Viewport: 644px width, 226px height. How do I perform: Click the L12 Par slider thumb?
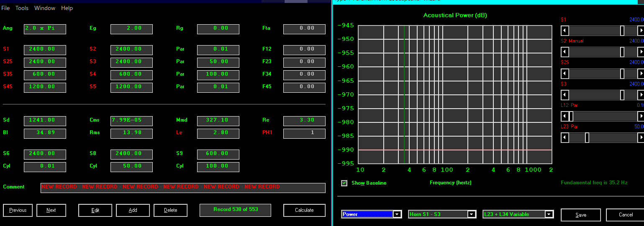(x=571, y=116)
